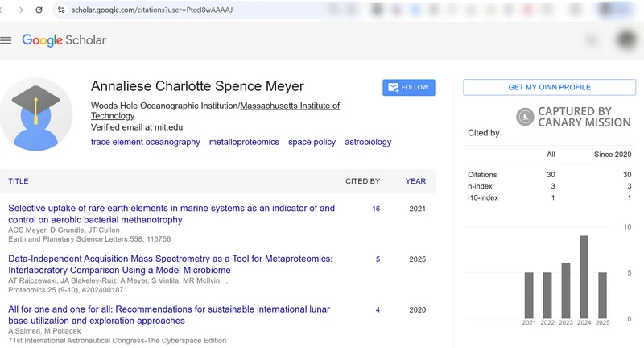
Task: Open Data-Independent Acquisition Mass Spectrometry paper
Action: pyautogui.click(x=171, y=264)
